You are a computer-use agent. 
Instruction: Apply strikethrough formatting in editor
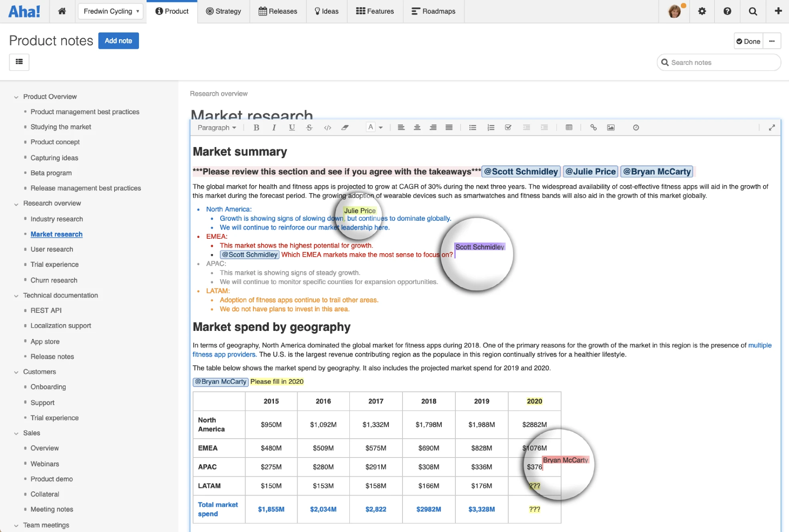309,127
